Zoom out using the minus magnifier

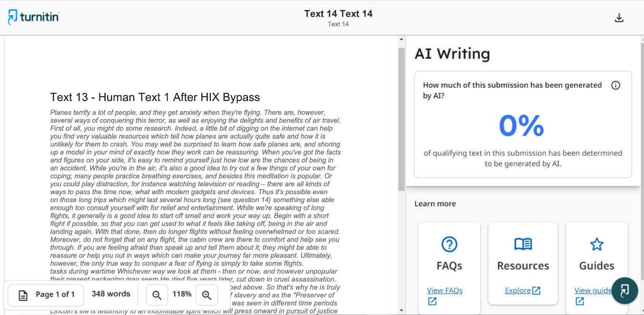tap(157, 295)
